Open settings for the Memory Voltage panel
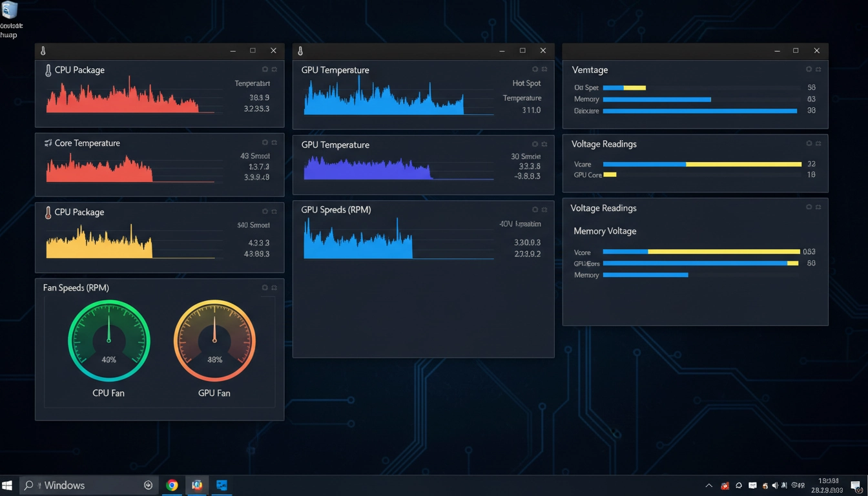868x496 pixels. click(809, 207)
